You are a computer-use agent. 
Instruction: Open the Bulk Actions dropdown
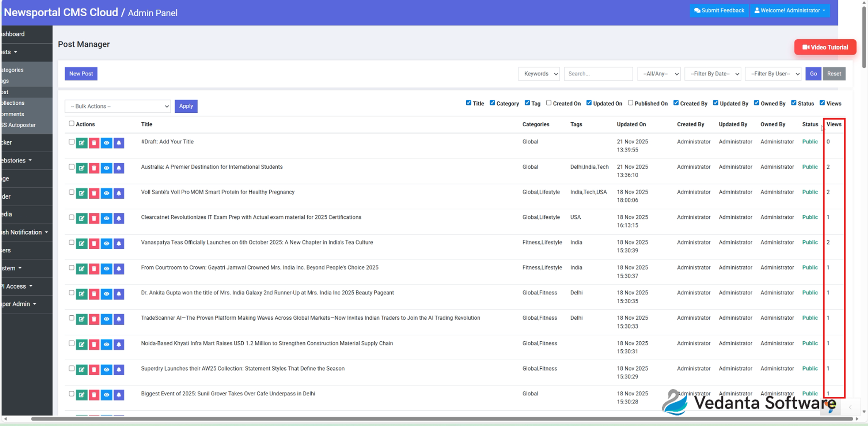pyautogui.click(x=117, y=106)
